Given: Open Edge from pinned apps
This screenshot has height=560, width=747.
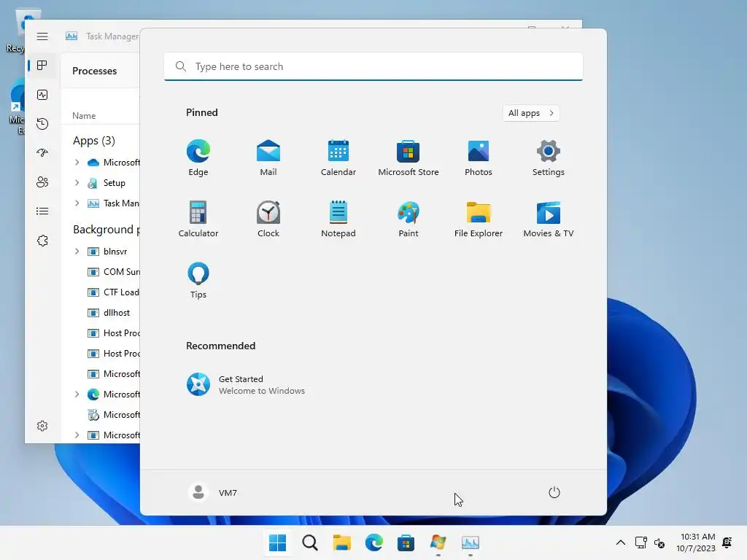Looking at the screenshot, I should 198,158.
